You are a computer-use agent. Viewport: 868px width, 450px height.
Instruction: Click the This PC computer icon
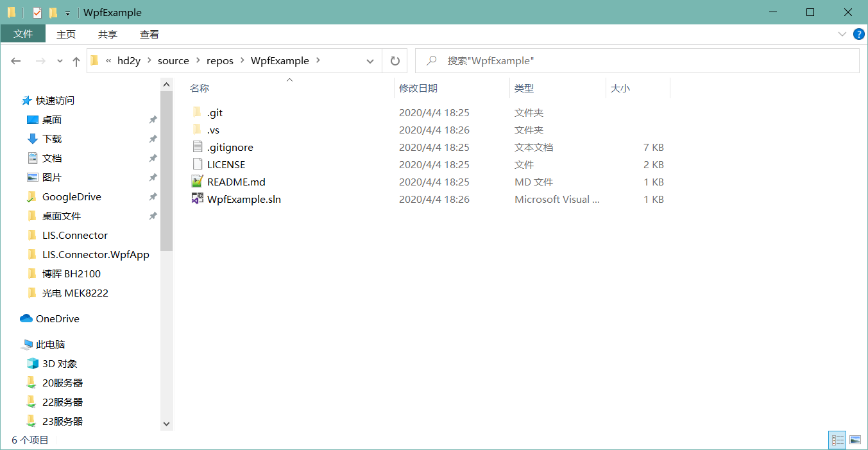click(26, 344)
